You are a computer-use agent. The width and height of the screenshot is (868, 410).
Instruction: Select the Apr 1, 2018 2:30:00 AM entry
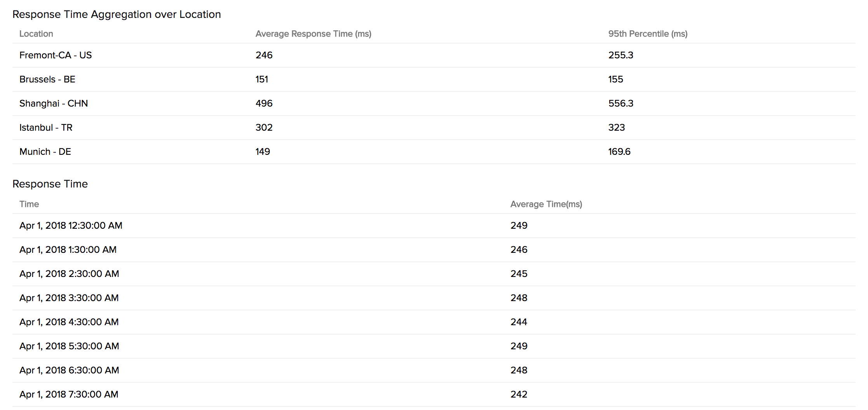(x=69, y=274)
